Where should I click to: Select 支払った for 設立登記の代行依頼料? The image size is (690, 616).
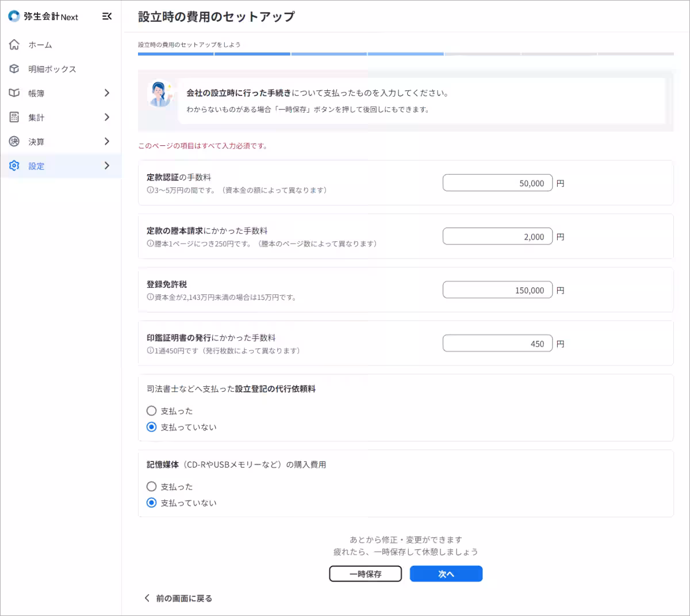(151, 411)
